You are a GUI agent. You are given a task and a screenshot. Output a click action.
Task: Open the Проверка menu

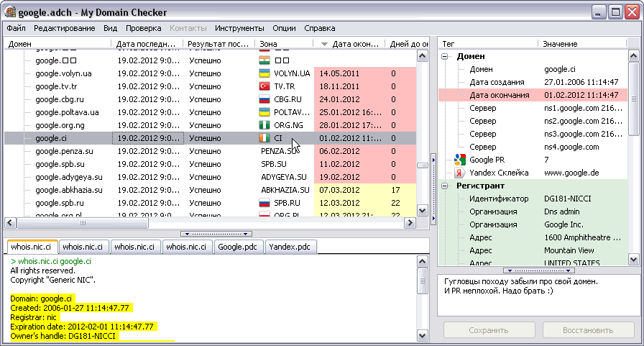143,29
